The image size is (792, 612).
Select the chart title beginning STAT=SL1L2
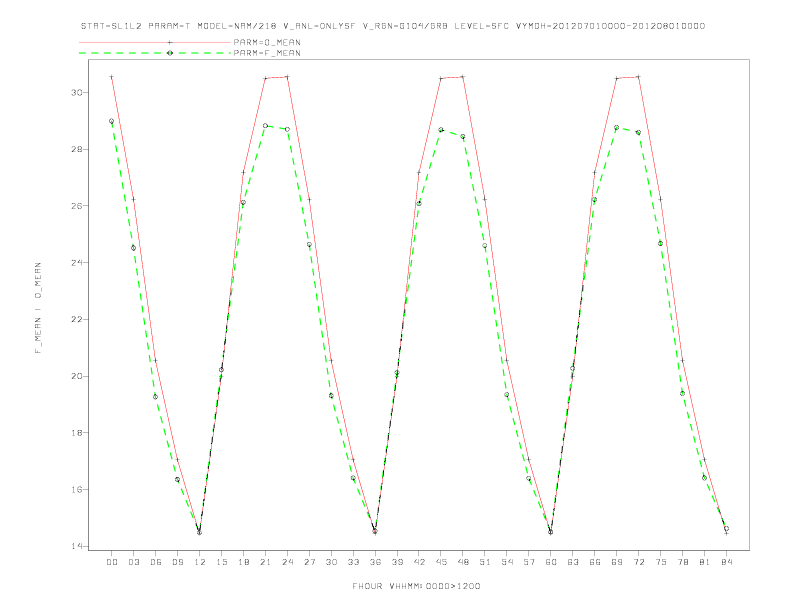pos(393,26)
